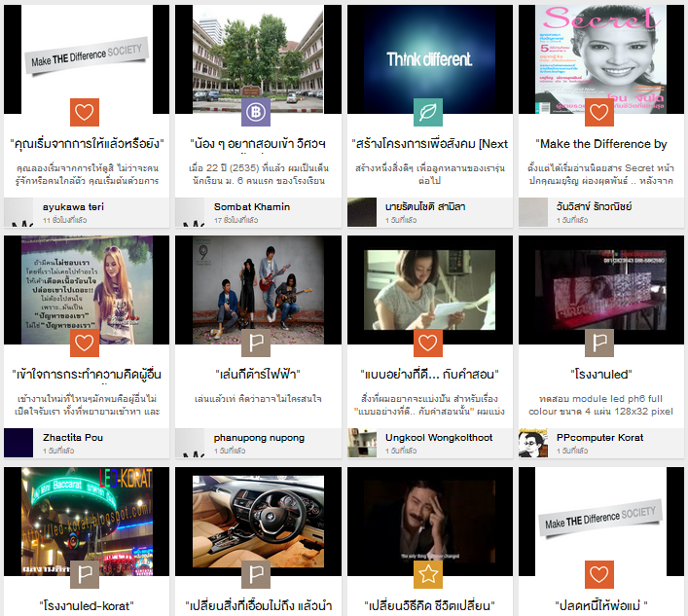Click the heart badge on the Zhactita Pou card
688x616 pixels.
pyautogui.click(x=85, y=344)
